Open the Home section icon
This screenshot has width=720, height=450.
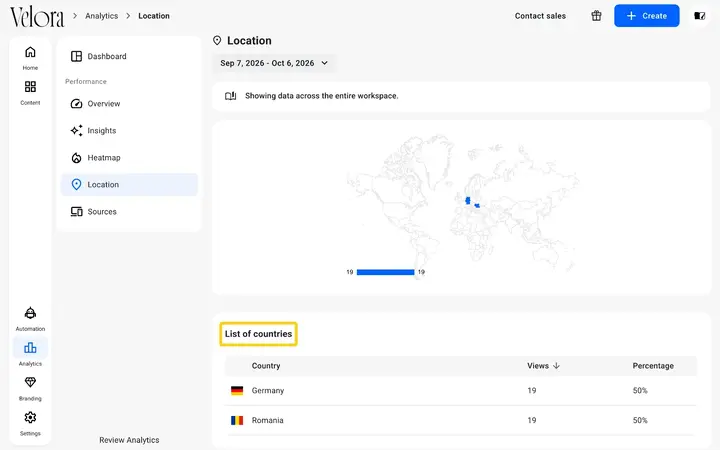pos(30,52)
